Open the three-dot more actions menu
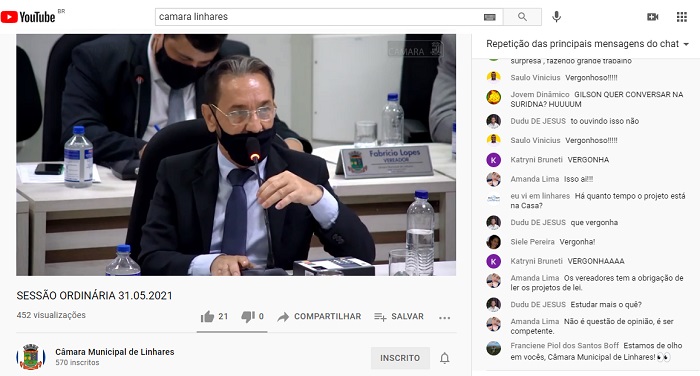Screen dimensions: 700x376 (445, 318)
